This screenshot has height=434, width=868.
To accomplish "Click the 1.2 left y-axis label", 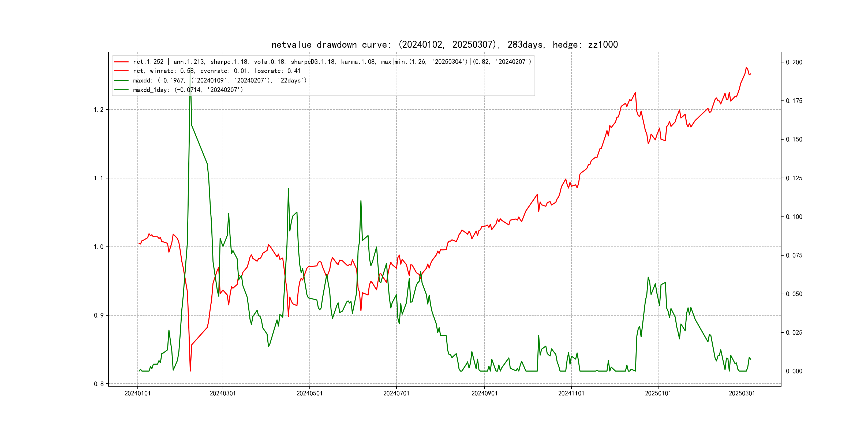I will [98, 110].
